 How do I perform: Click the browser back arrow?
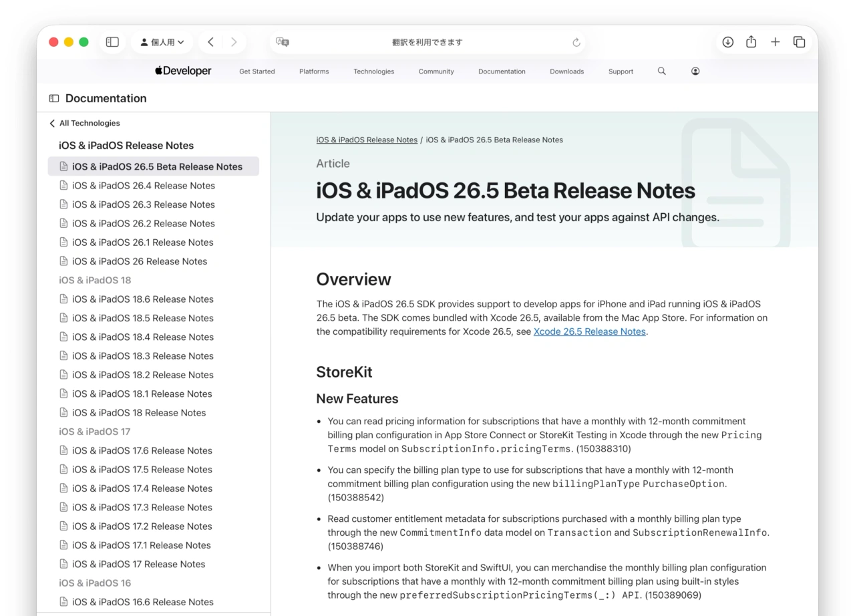coord(210,42)
